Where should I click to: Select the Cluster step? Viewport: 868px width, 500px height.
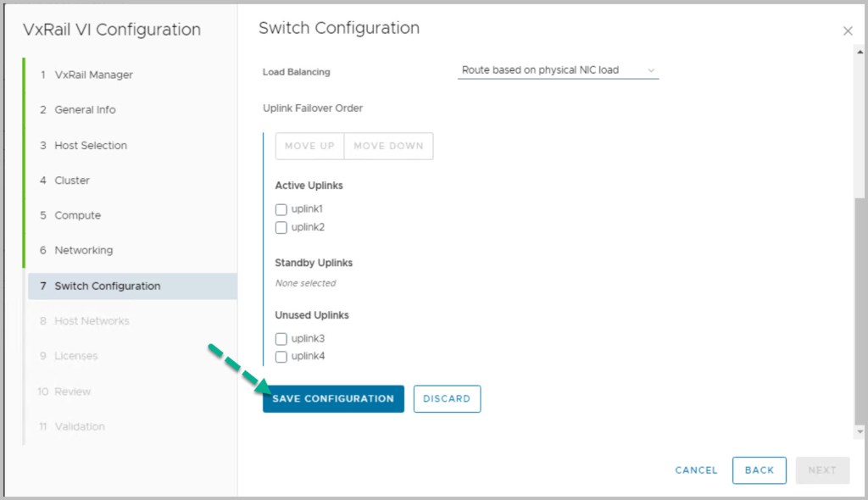[72, 181]
